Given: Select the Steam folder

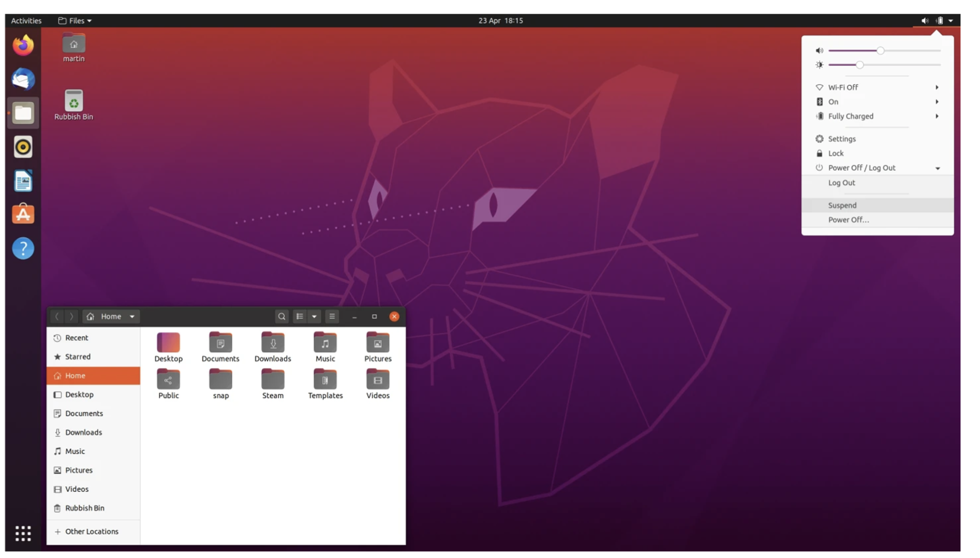Looking at the screenshot, I should click(x=273, y=384).
